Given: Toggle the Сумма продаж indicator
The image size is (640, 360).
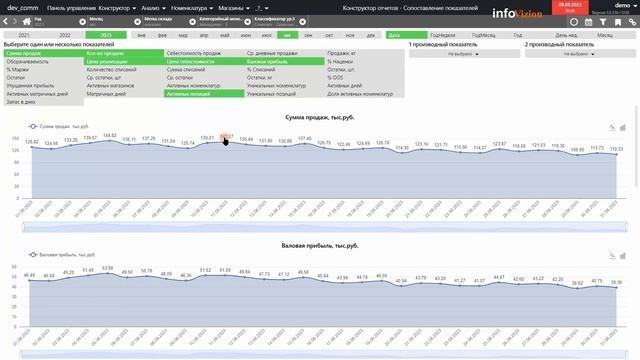Looking at the screenshot, I should pyautogui.click(x=44, y=53).
